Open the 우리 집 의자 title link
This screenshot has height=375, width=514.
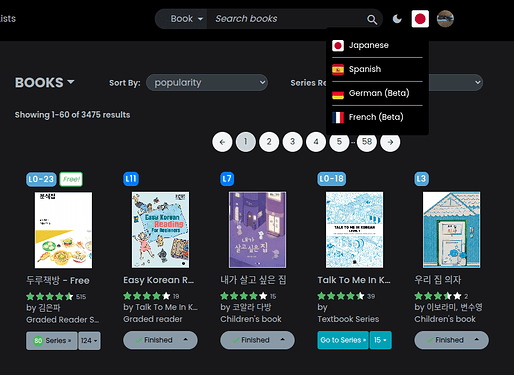tap(438, 280)
